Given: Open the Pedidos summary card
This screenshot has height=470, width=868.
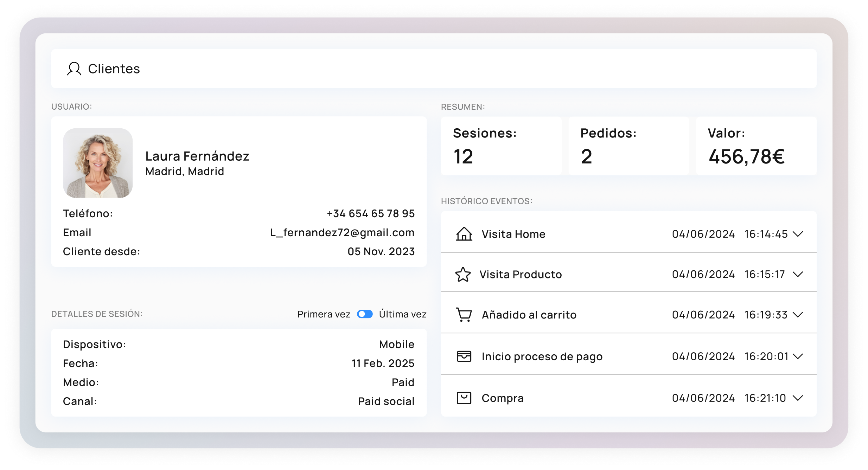Looking at the screenshot, I should (x=628, y=146).
